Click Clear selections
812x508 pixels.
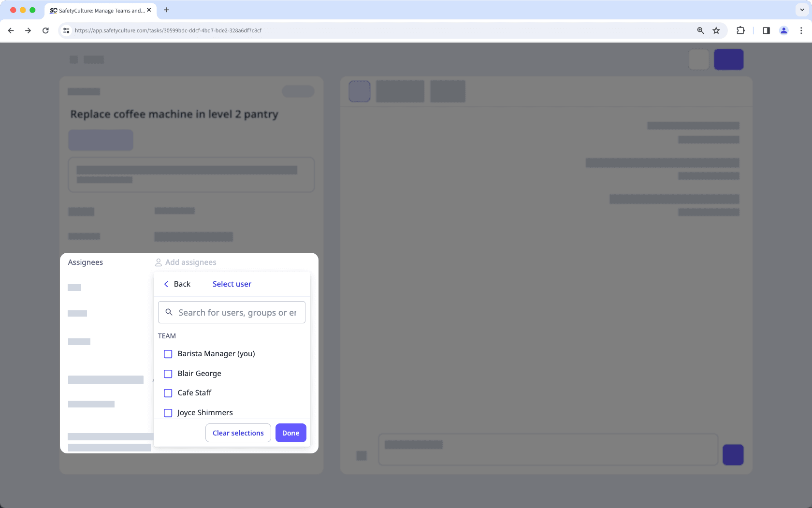238,433
